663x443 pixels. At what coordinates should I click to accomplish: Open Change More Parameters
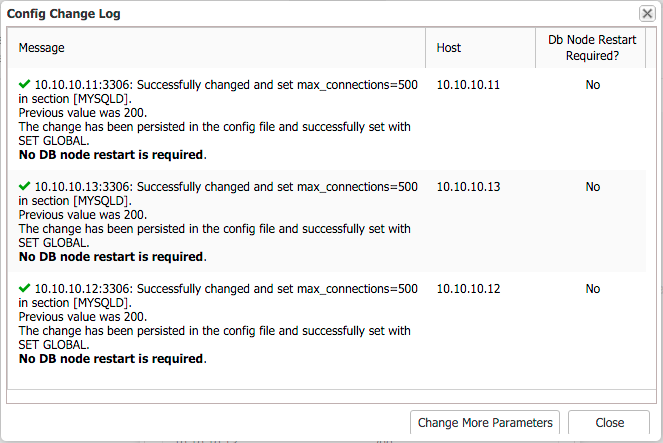pos(485,422)
